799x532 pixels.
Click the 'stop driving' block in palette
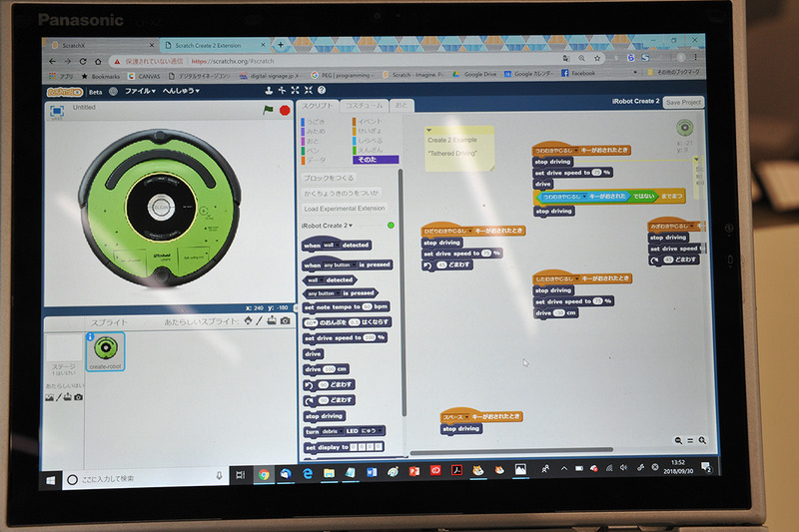pos(324,416)
